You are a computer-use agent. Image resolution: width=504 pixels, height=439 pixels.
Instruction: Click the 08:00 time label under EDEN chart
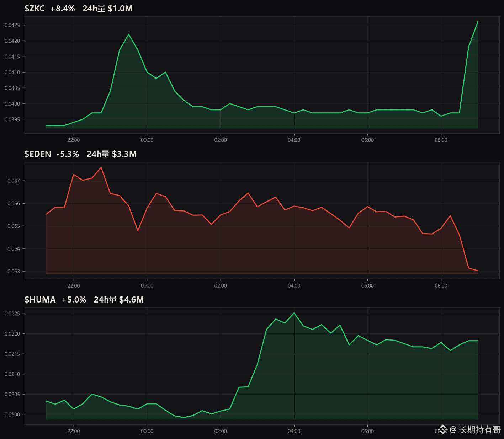coord(441,285)
